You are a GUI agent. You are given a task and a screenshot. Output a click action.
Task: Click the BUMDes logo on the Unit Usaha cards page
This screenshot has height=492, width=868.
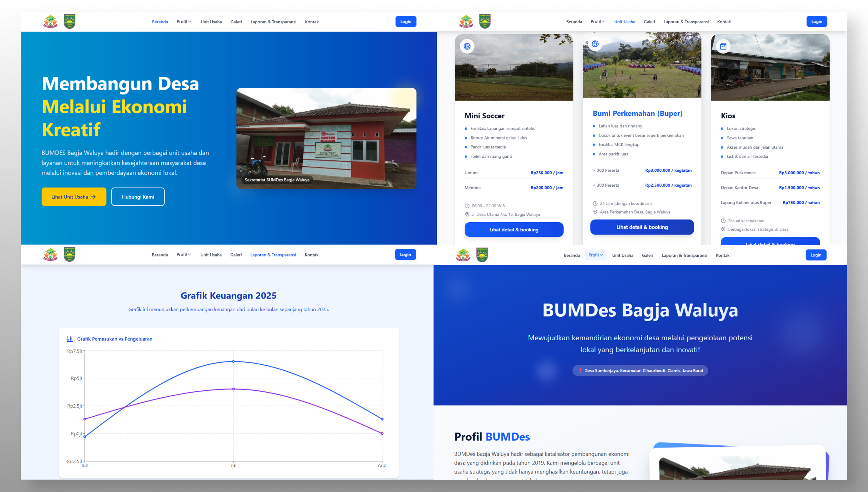coord(466,22)
